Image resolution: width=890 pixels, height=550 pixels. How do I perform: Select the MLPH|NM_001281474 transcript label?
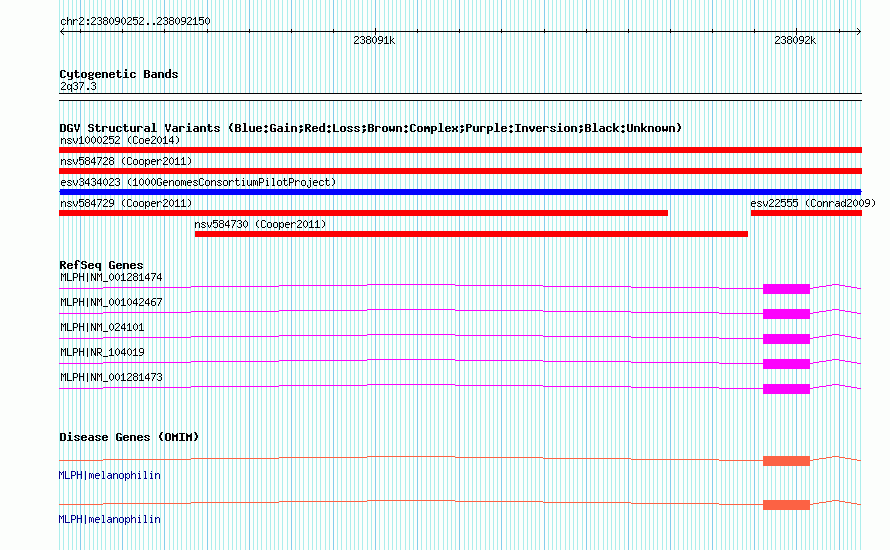click(x=111, y=278)
